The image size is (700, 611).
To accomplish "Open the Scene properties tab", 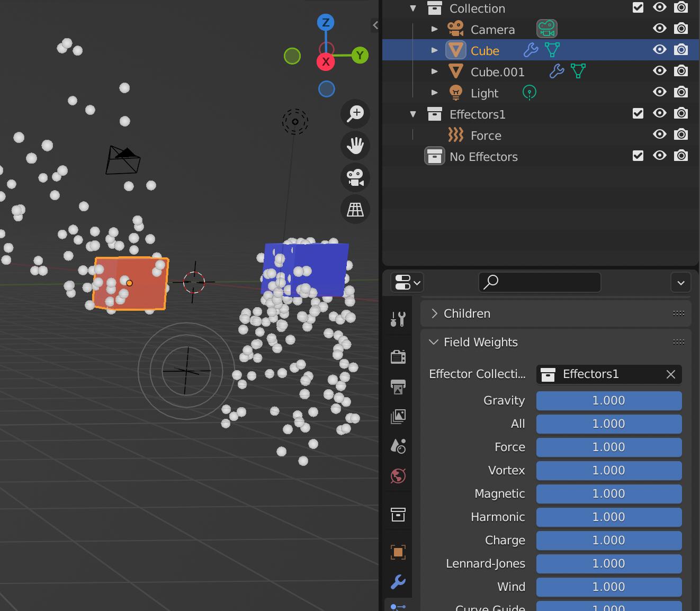I will 398,446.
